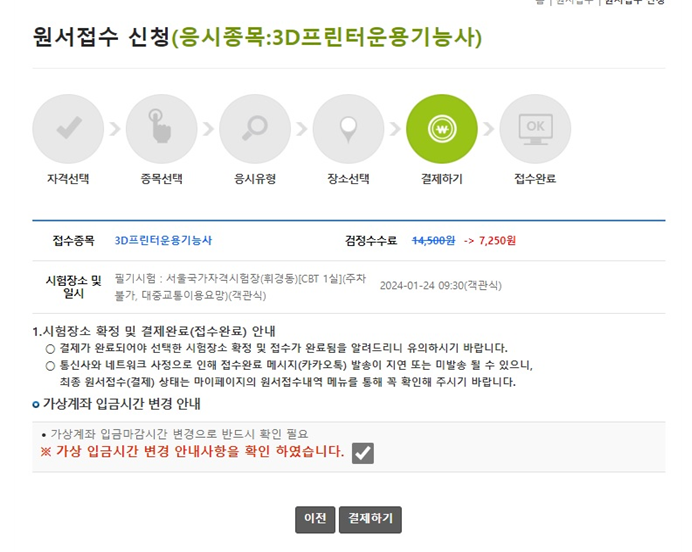Toggle the 가상 입금시간 변경 확인 checkbox
Image resolution: width=692 pixels, height=552 pixels.
[363, 453]
